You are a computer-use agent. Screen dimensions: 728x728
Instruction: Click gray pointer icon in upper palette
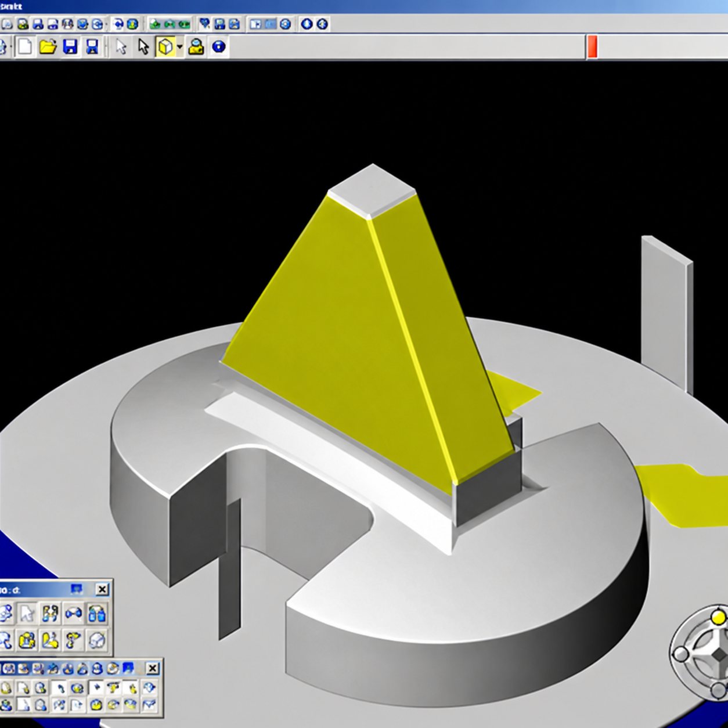pos(27,613)
